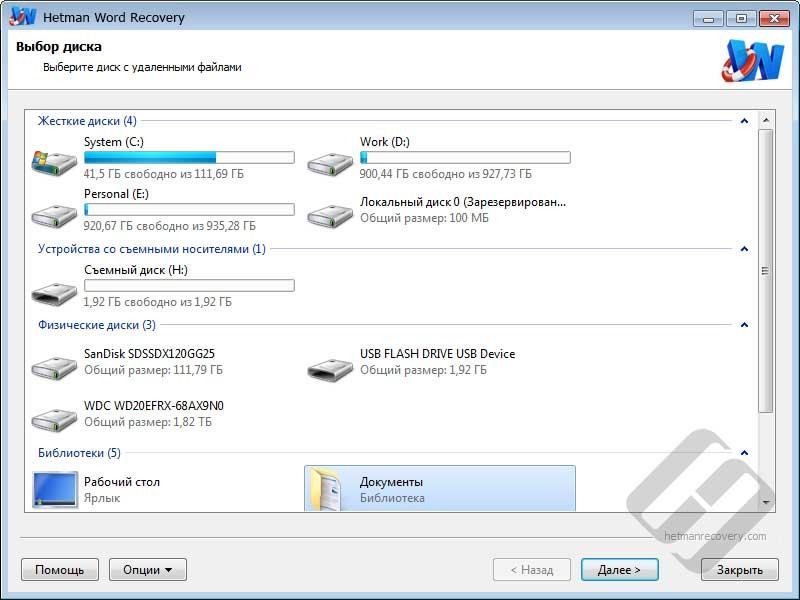Screen dimensions: 800x600
Task: Select the SanDisk SDSSDX120GG25 disk icon
Action: pyautogui.click(x=54, y=367)
